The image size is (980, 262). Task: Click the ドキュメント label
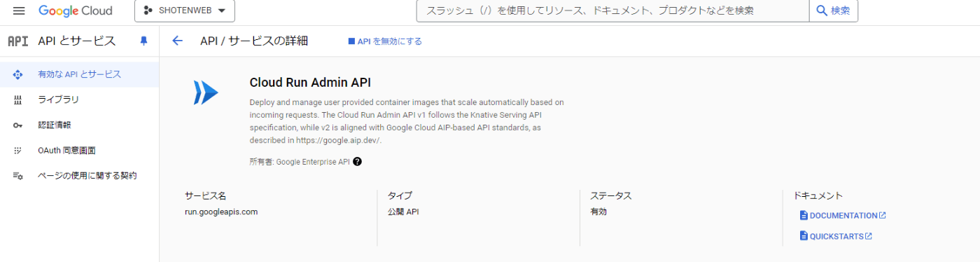pos(818,196)
